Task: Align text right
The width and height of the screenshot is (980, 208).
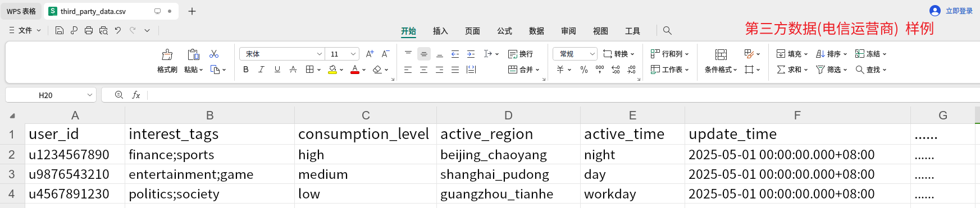Action: (x=440, y=70)
